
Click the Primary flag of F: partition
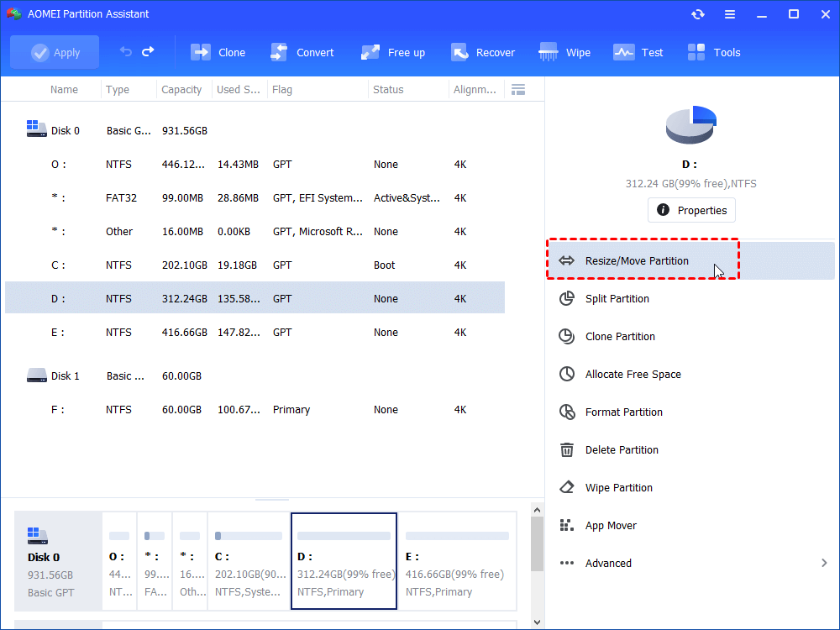click(291, 410)
